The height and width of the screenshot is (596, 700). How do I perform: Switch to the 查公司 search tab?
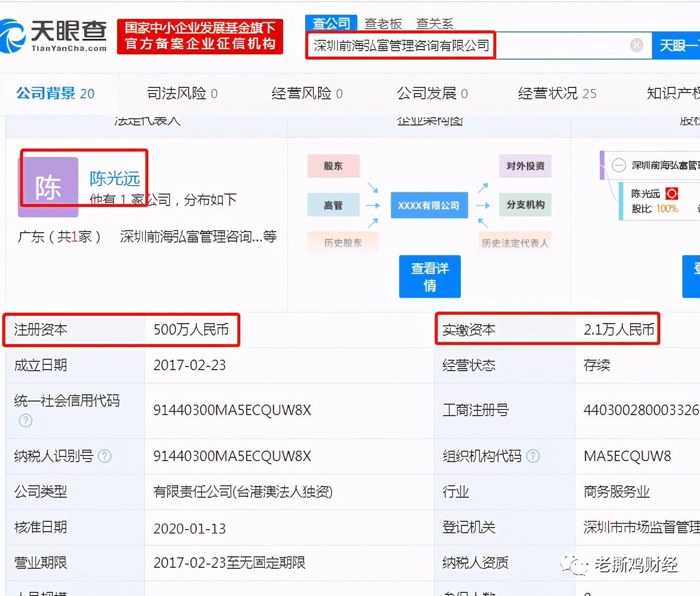click(331, 24)
